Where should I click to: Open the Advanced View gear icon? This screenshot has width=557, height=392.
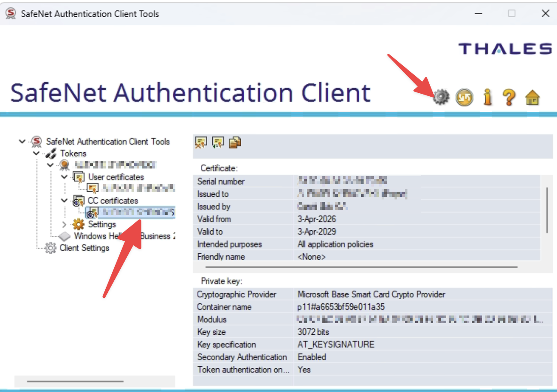click(x=441, y=97)
